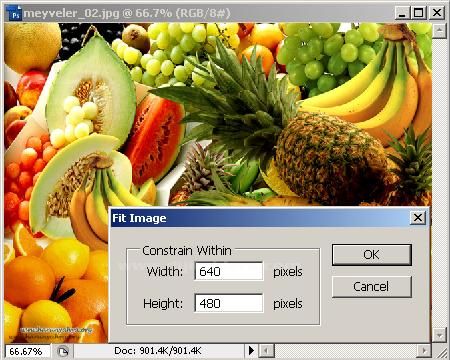Open the status bar info flyout arrow

tap(252, 351)
